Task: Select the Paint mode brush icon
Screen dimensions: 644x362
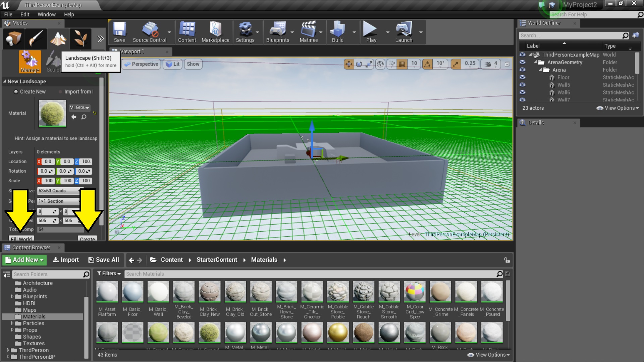Action: (36, 39)
